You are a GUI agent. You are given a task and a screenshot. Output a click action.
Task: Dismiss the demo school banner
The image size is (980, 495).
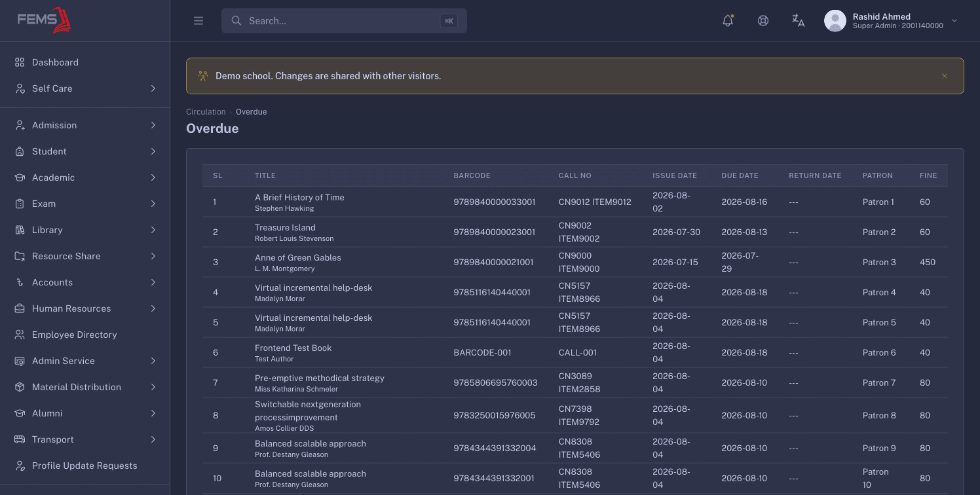coord(945,76)
